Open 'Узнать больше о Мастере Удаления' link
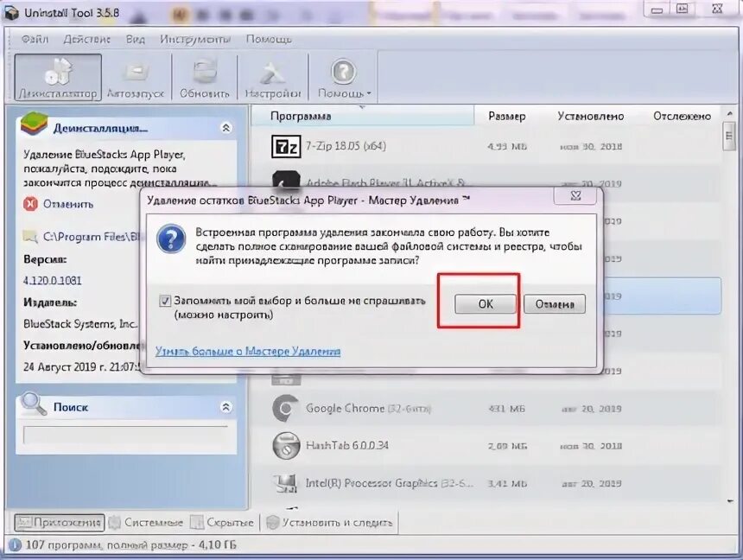Viewport: 743px width, 560px height. [248, 352]
